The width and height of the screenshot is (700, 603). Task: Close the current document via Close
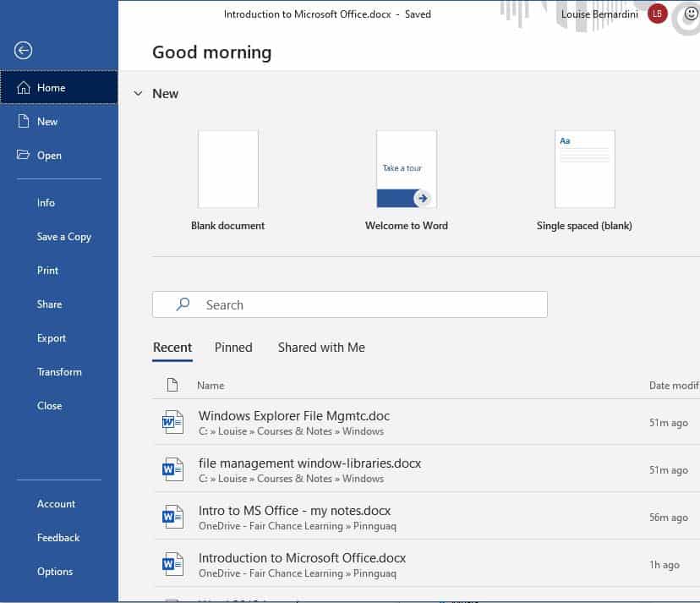point(50,406)
